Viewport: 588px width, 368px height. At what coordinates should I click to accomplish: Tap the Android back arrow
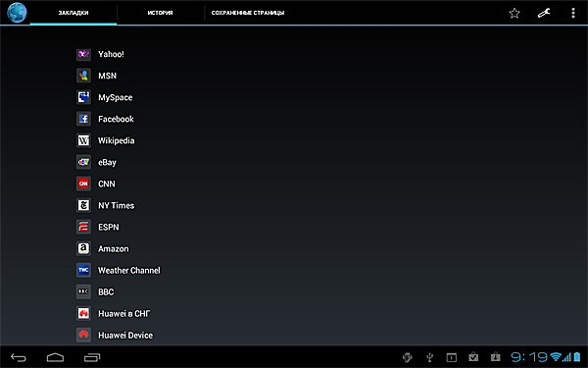(x=19, y=357)
